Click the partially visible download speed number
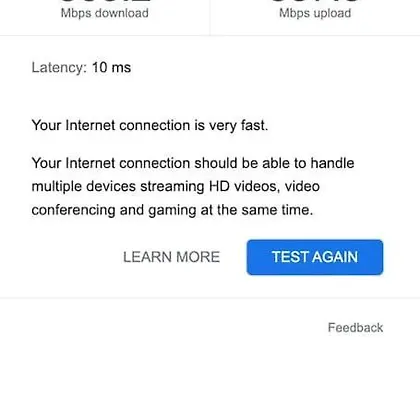This screenshot has width=420, height=420. click(x=105, y=1)
